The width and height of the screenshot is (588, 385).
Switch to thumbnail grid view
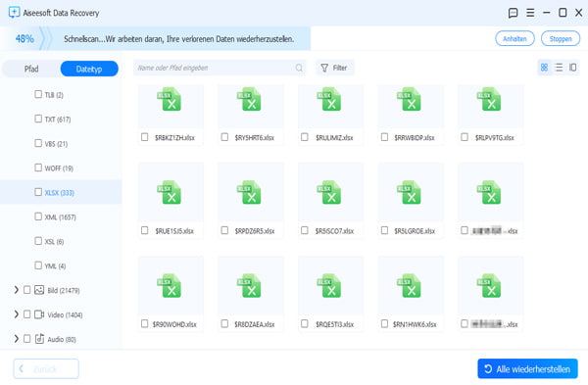pos(544,68)
